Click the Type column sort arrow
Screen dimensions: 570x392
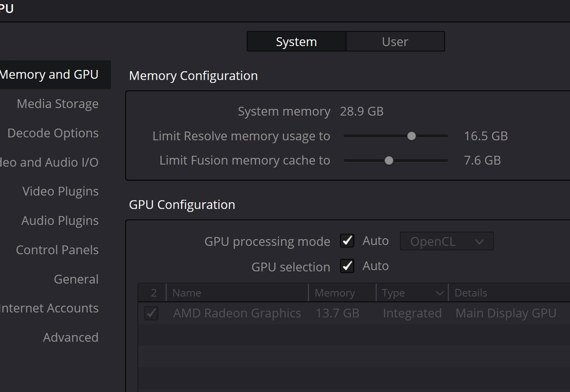coord(440,293)
